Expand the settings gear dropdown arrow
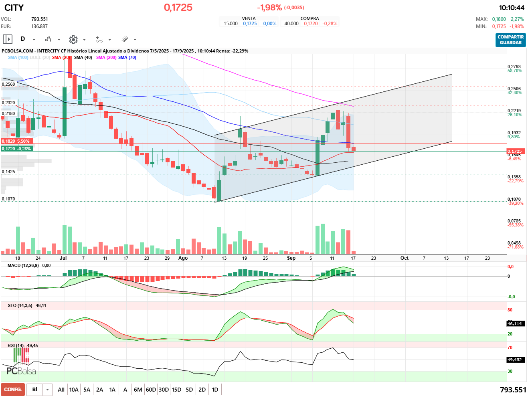The width and height of the screenshot is (532, 398). pyautogui.click(x=84, y=40)
